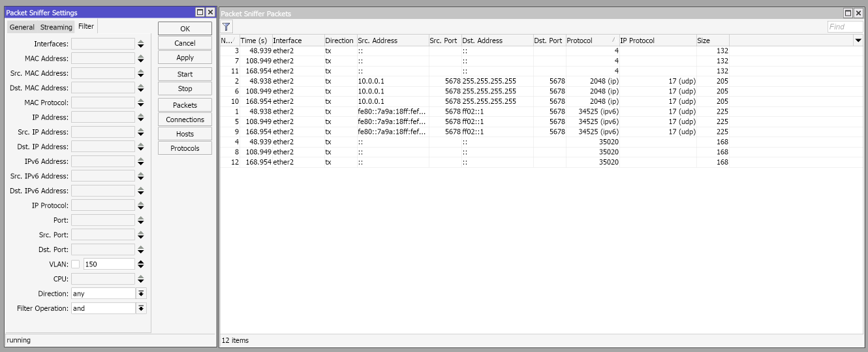The width and height of the screenshot is (868, 352).
Task: Click ff02::1 destination in packet 5 row
Action: pyautogui.click(x=473, y=121)
